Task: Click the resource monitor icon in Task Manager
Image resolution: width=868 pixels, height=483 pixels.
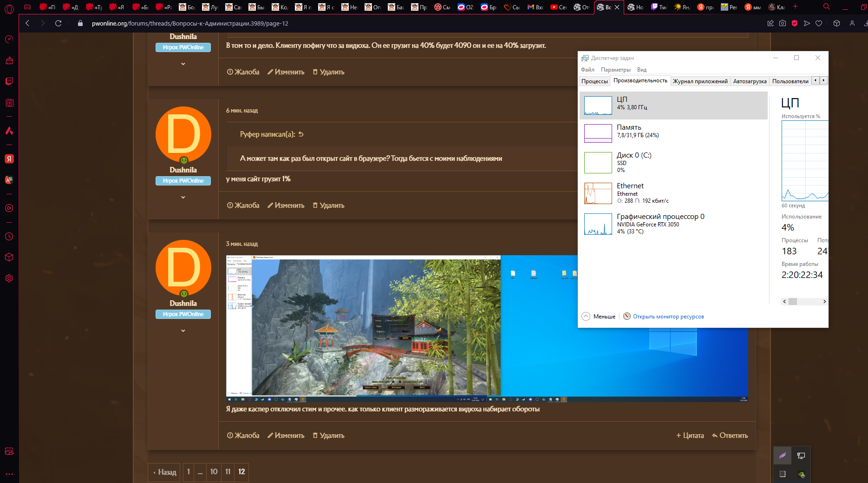Action: pyautogui.click(x=627, y=316)
